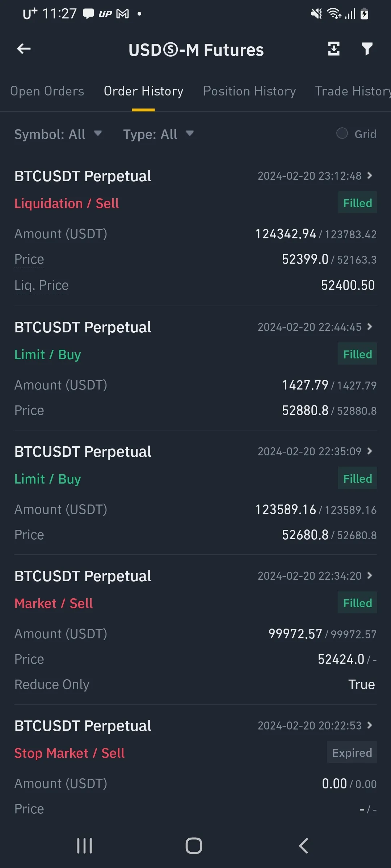
Task: Open the Liquidation order details chevron at 23:12:48
Action: (370, 176)
